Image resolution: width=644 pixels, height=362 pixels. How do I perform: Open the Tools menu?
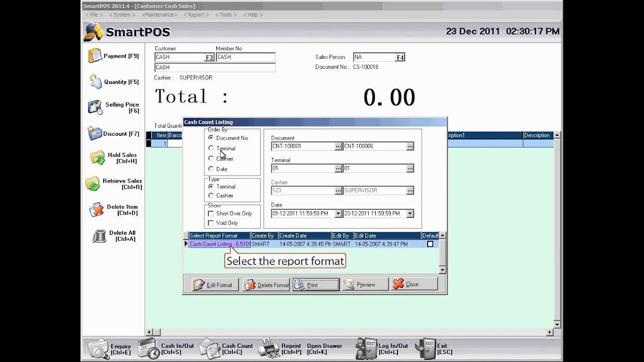[226, 15]
